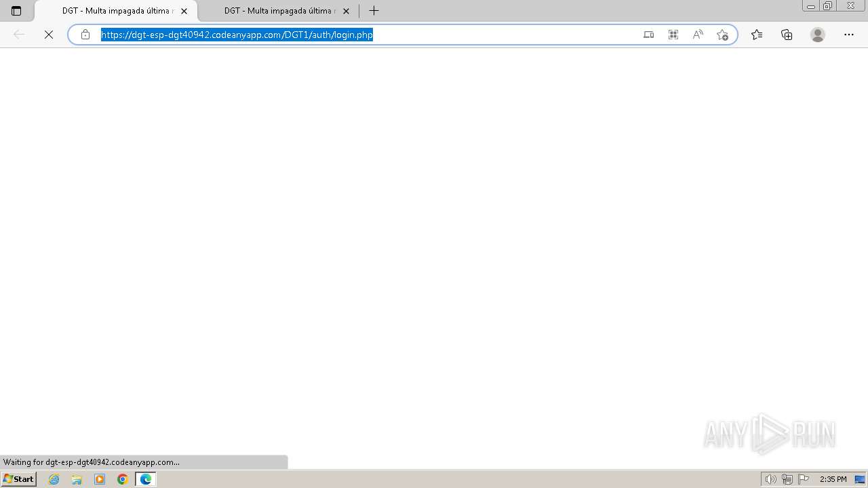868x488 pixels.
Task: Close the Edge browser window
Action: [x=851, y=6]
